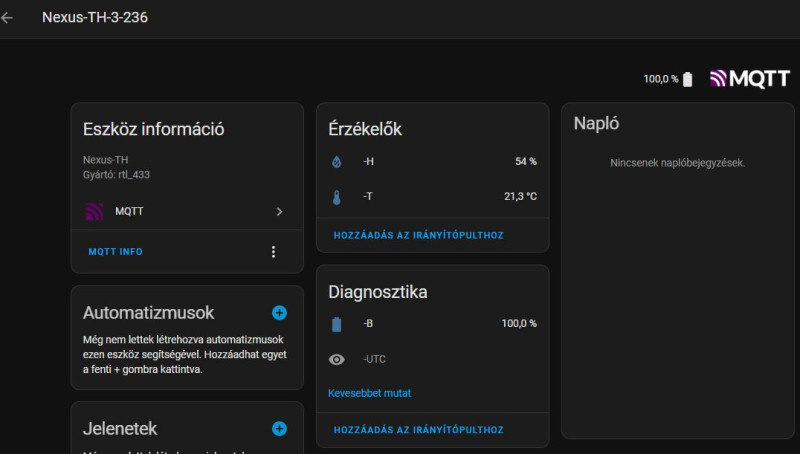
Task: Click the UTC eye icon
Action: (x=336, y=359)
